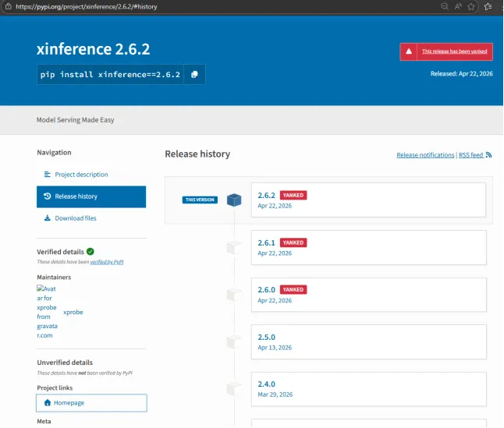Viewport: 504px width, 428px height.
Task: Click the 'Verified details' heading
Action: pos(60,252)
